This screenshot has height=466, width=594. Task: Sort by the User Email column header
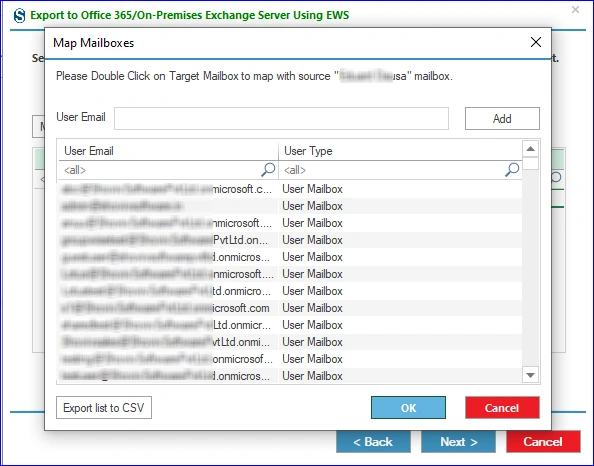point(168,151)
